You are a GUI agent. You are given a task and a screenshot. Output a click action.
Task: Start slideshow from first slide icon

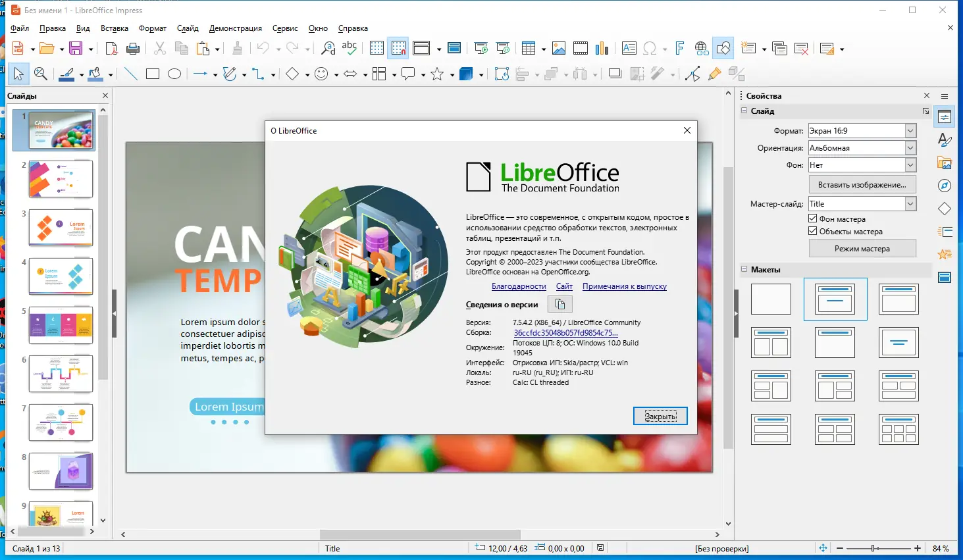pos(481,48)
